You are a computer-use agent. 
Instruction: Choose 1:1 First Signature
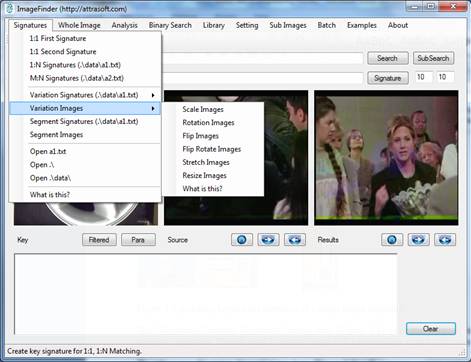tap(85, 38)
